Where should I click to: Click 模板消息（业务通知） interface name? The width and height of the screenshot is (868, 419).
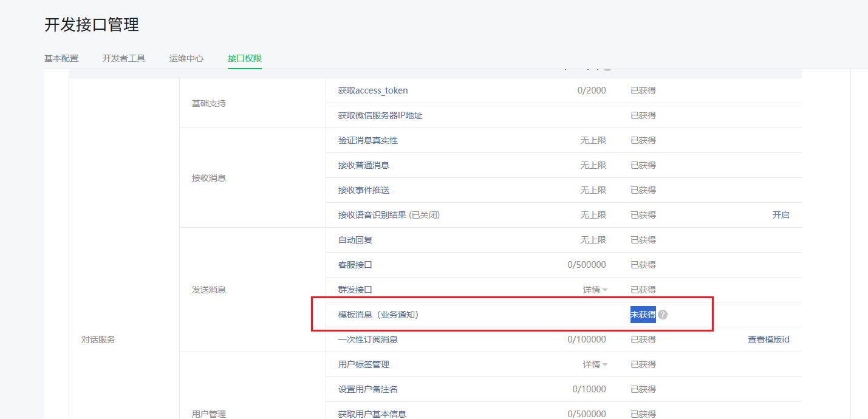(381, 315)
